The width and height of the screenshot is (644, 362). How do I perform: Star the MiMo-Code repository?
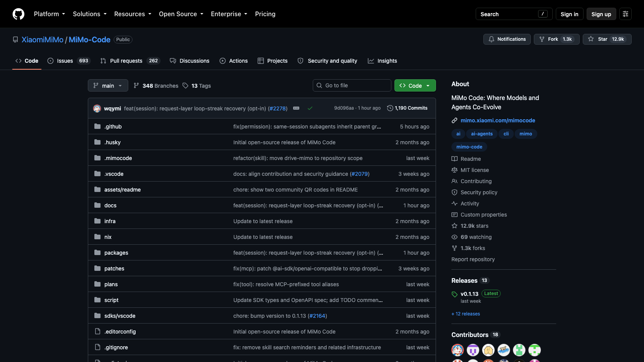click(607, 39)
